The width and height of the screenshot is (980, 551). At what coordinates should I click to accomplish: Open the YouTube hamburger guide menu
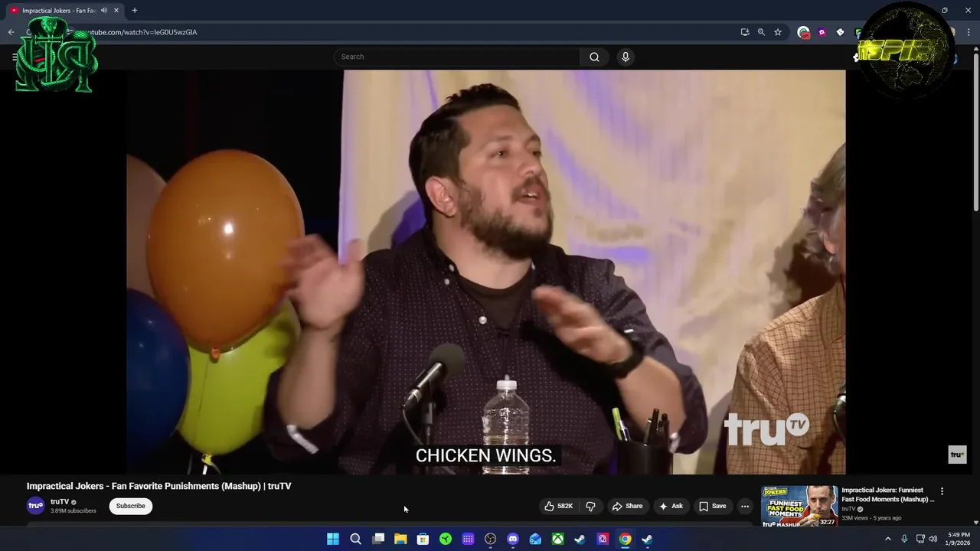(x=15, y=57)
